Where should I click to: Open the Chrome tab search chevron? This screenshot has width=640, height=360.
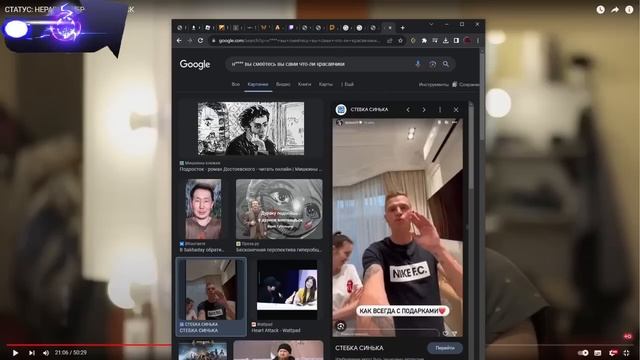431,24
